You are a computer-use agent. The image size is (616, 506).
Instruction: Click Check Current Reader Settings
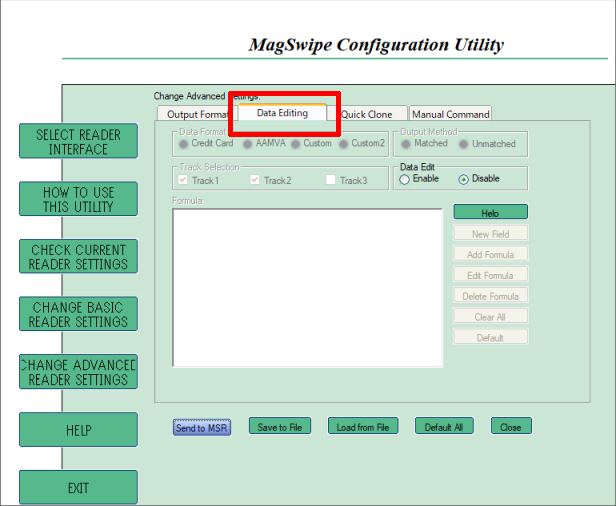tap(78, 257)
